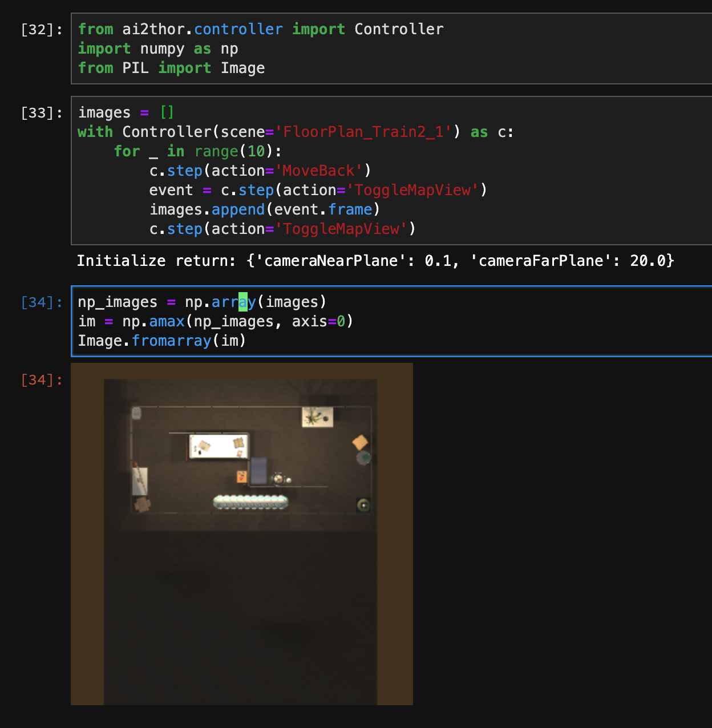
Task: Click the Initialize return output text
Action: [375, 261]
